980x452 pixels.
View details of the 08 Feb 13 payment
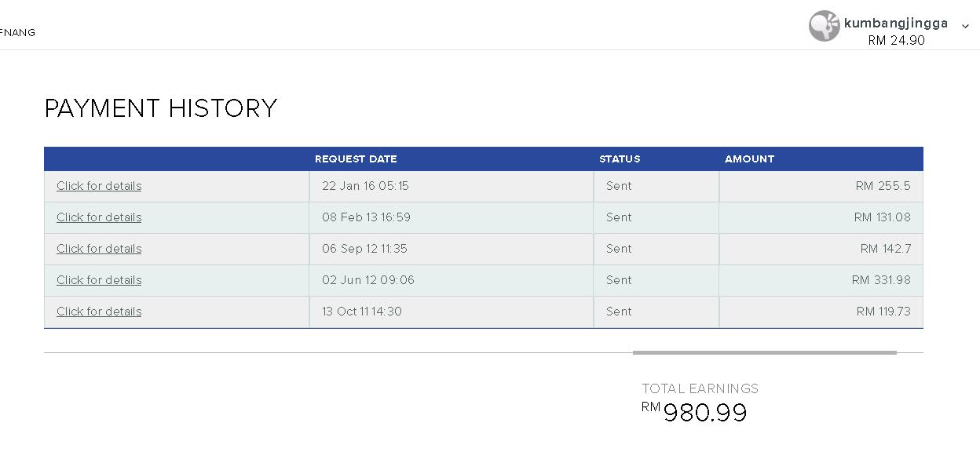pyautogui.click(x=99, y=217)
